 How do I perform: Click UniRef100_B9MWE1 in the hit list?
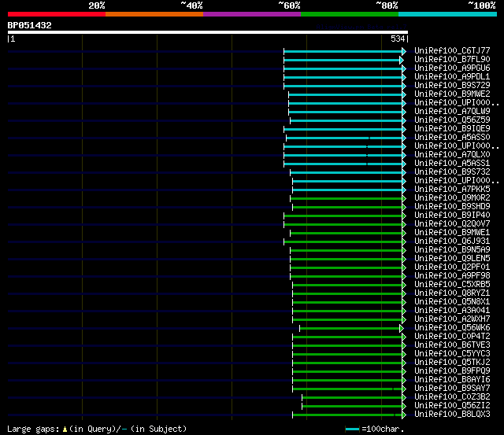click(452, 233)
